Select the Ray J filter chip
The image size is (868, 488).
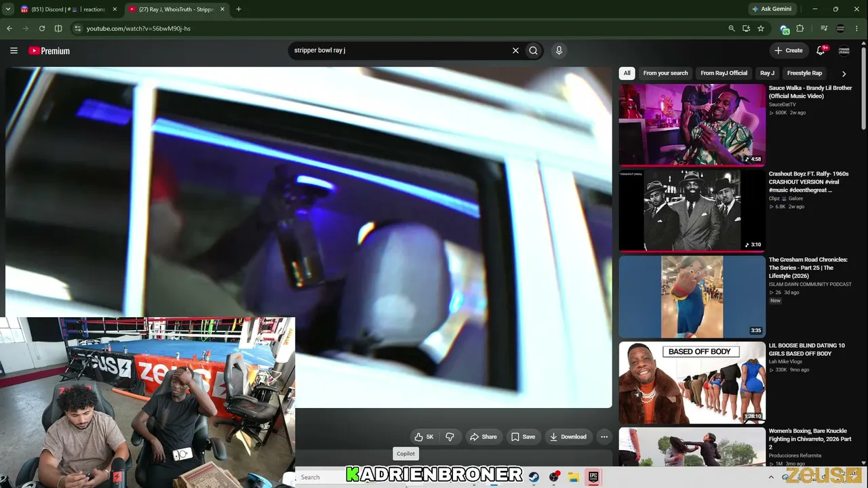click(767, 73)
